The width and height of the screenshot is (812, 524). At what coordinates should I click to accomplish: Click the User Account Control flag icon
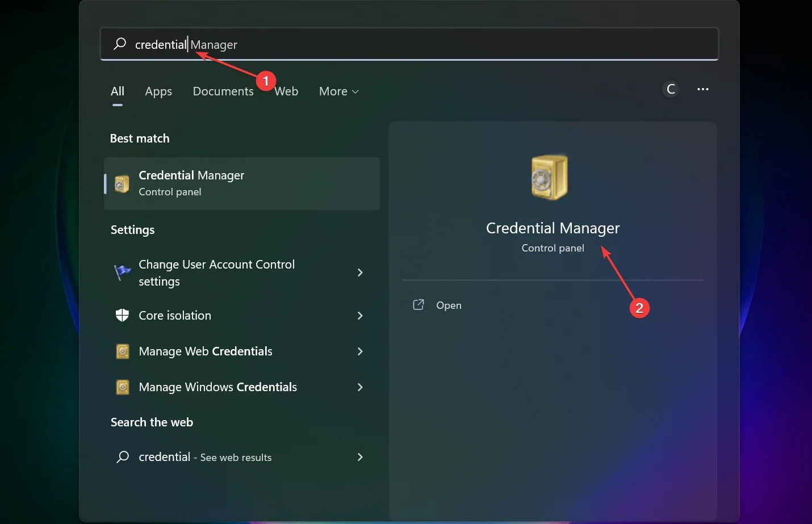[122, 273]
